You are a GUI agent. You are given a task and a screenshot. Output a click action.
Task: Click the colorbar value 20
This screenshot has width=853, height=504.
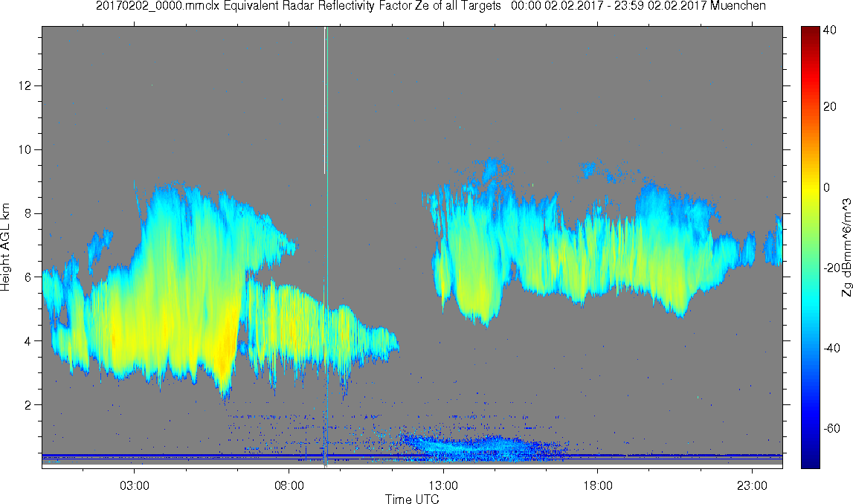tap(830, 106)
